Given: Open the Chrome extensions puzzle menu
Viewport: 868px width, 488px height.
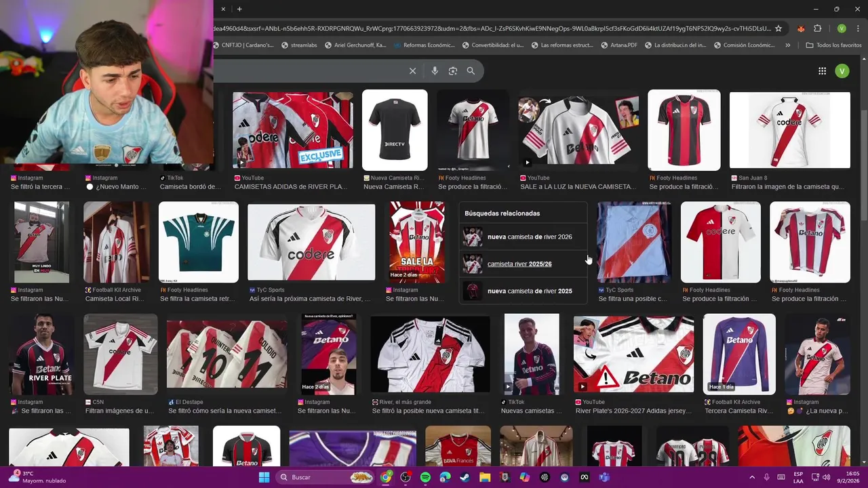Looking at the screenshot, I should tap(817, 28).
